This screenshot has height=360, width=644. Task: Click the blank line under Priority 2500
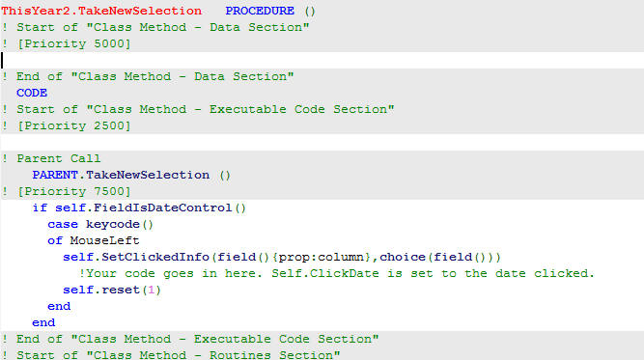pos(322,143)
